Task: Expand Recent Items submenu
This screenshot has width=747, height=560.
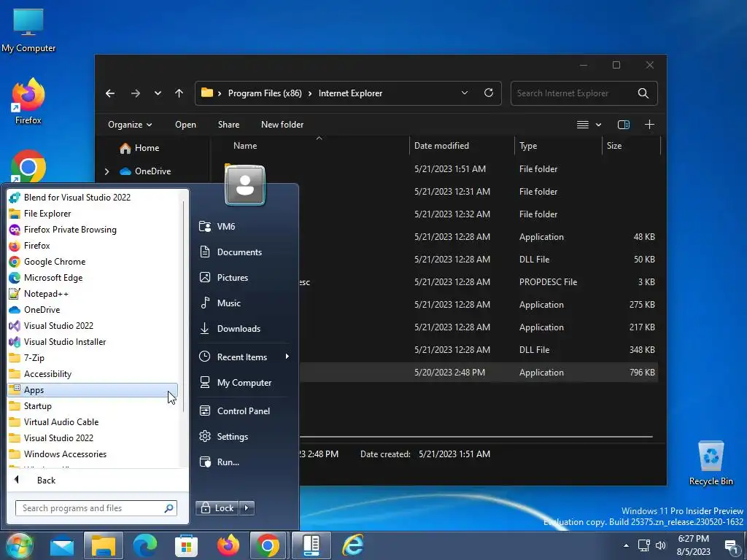Action: click(x=244, y=357)
